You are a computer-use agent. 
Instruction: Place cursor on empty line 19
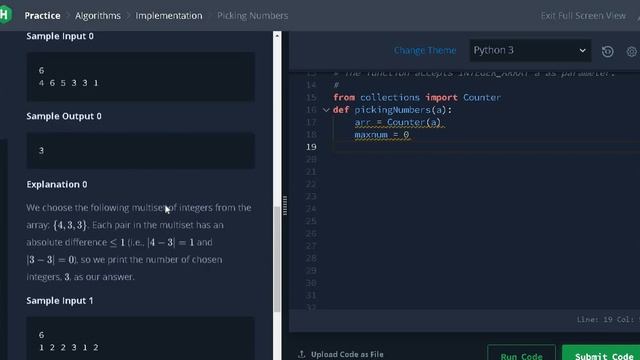click(x=486, y=147)
